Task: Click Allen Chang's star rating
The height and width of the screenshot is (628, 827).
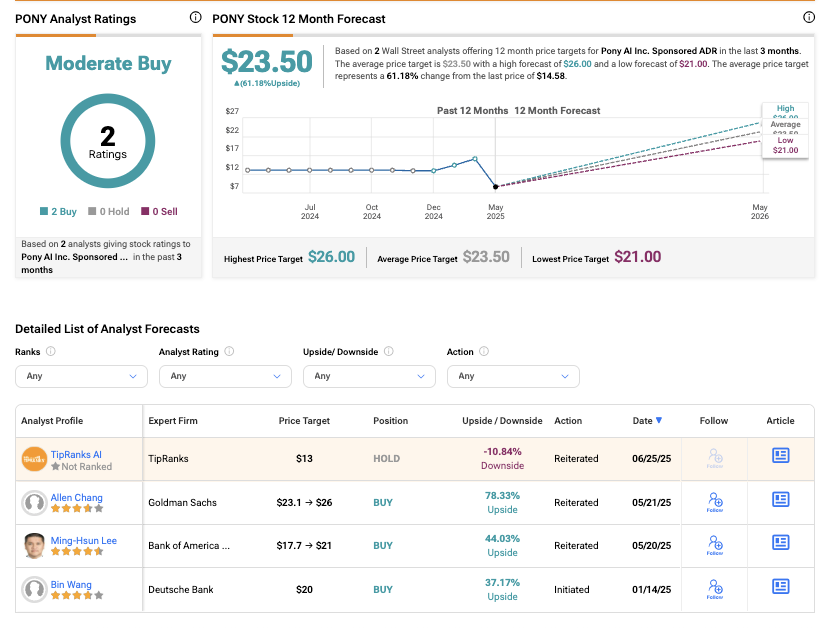Action: pos(77,509)
